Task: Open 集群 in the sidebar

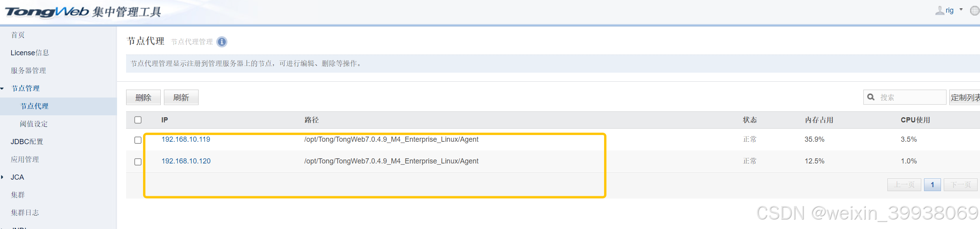Action: (x=18, y=195)
